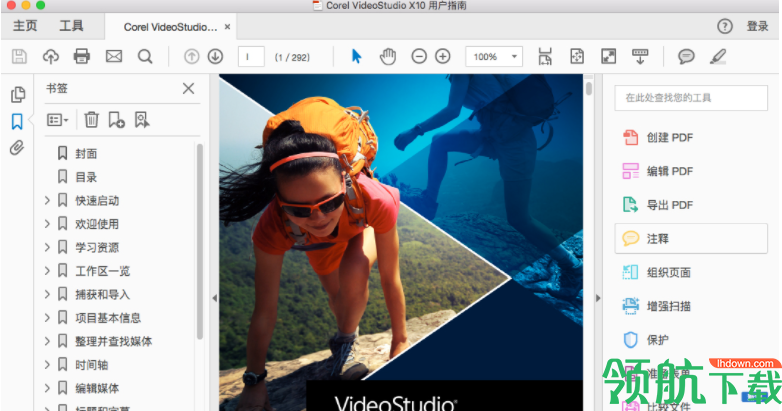This screenshot has width=782, height=411.
Task: Enter full screen mode icon
Action: point(608,56)
